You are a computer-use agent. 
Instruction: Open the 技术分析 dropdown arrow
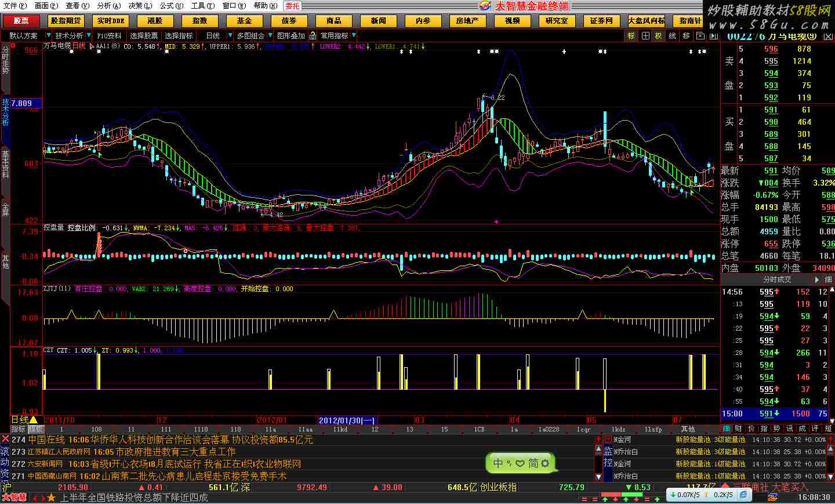point(88,36)
